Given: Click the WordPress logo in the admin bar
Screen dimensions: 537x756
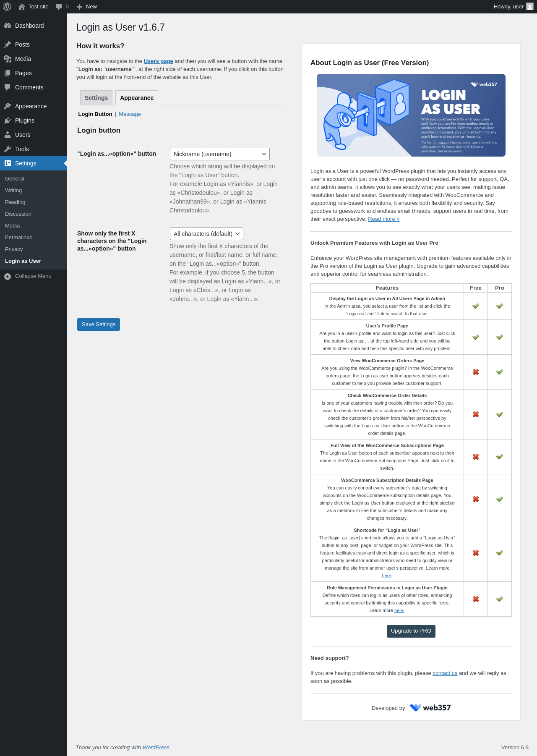Looking at the screenshot, I should point(7,7).
